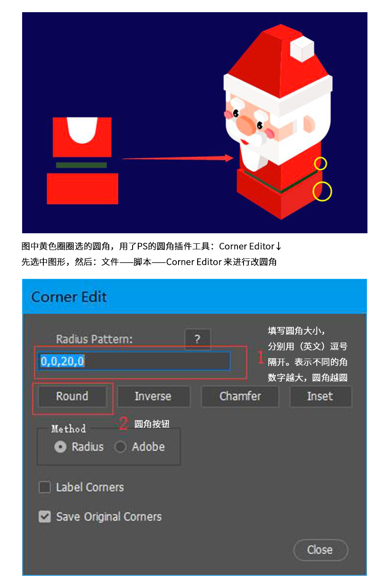Image resolution: width=390 pixels, height=588 pixels.
Task: Select the Adobe method radio button
Action: (x=120, y=447)
